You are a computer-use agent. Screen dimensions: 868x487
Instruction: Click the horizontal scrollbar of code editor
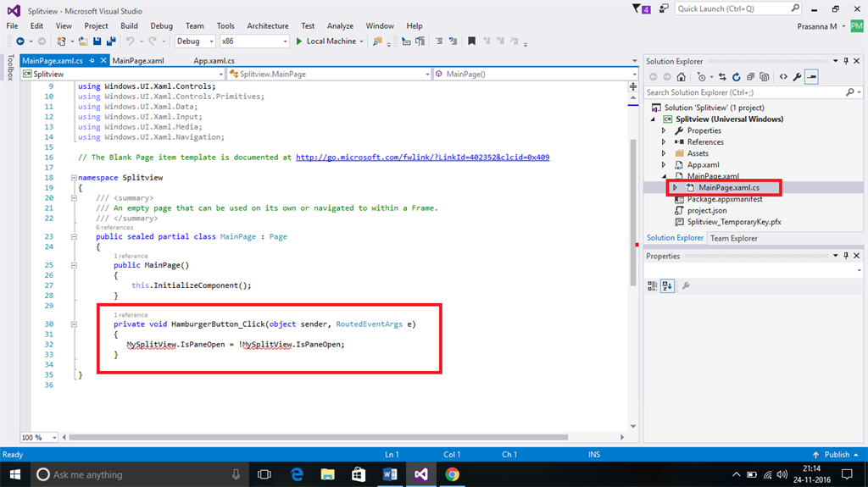(x=339, y=437)
